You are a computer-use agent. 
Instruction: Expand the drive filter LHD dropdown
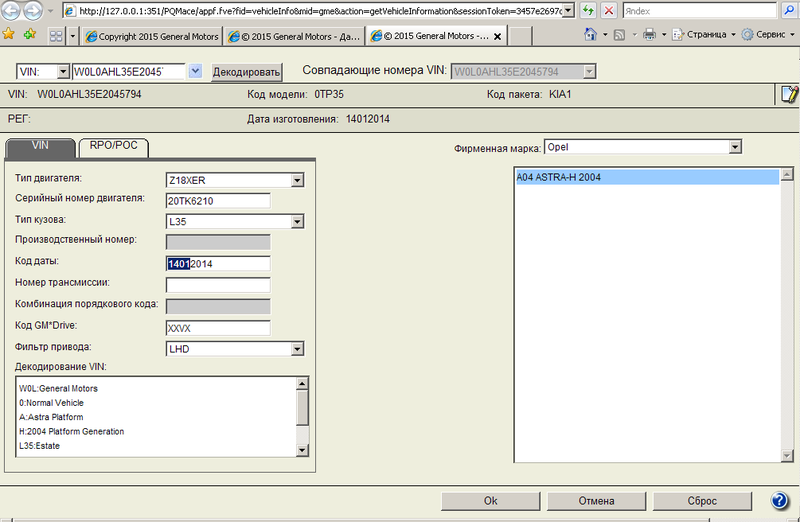point(297,348)
